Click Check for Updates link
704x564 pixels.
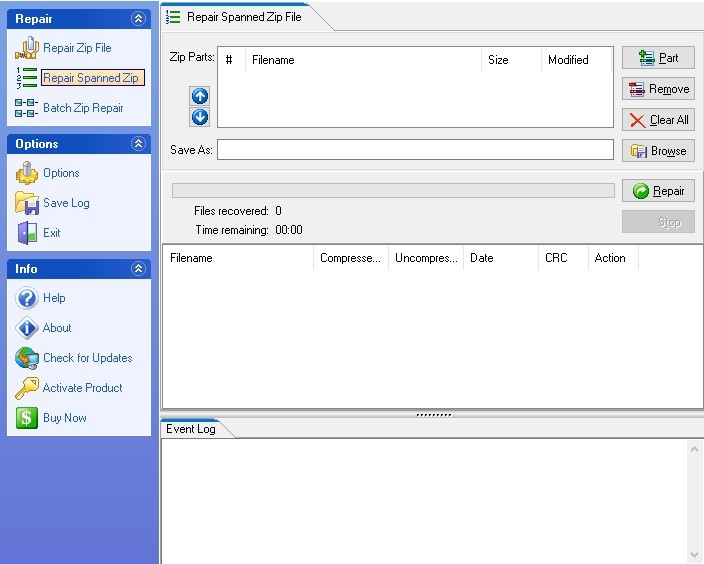click(88, 358)
